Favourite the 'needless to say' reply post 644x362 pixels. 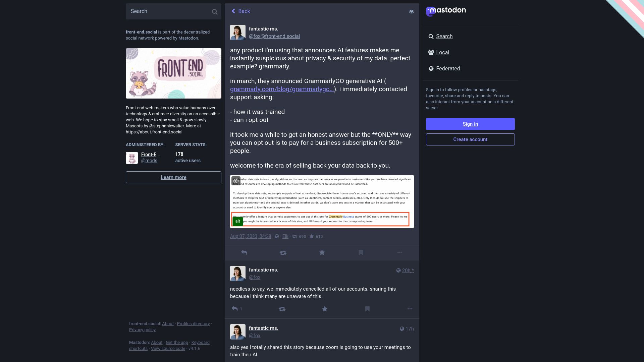(x=325, y=309)
